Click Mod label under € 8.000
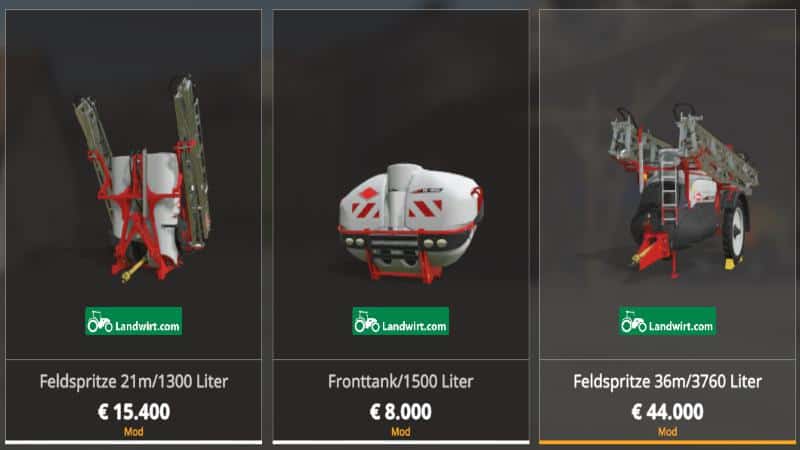This screenshot has height=450, width=800. (401, 432)
